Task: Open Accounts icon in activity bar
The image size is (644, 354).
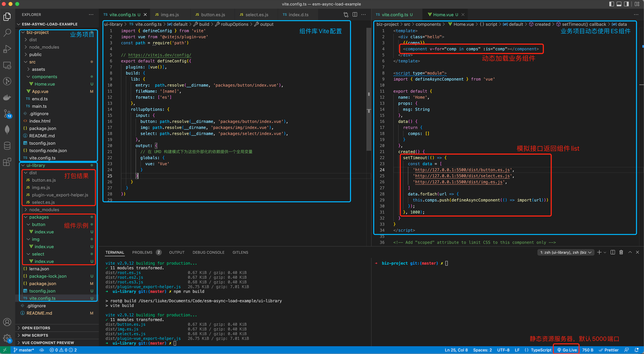Action: 7,322
